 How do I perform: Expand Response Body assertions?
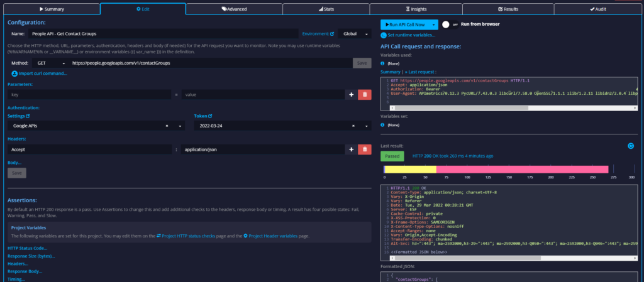coord(25,271)
